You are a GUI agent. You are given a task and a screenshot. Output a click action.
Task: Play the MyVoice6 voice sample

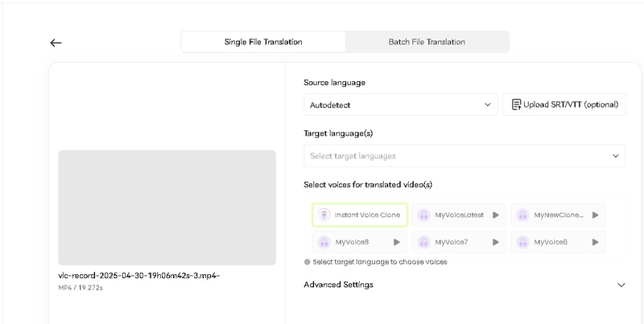tap(595, 242)
